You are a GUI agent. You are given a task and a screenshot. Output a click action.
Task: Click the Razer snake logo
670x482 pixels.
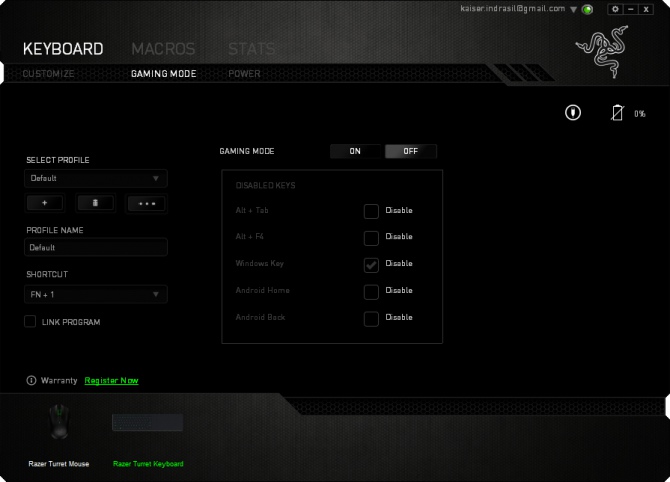pos(601,52)
